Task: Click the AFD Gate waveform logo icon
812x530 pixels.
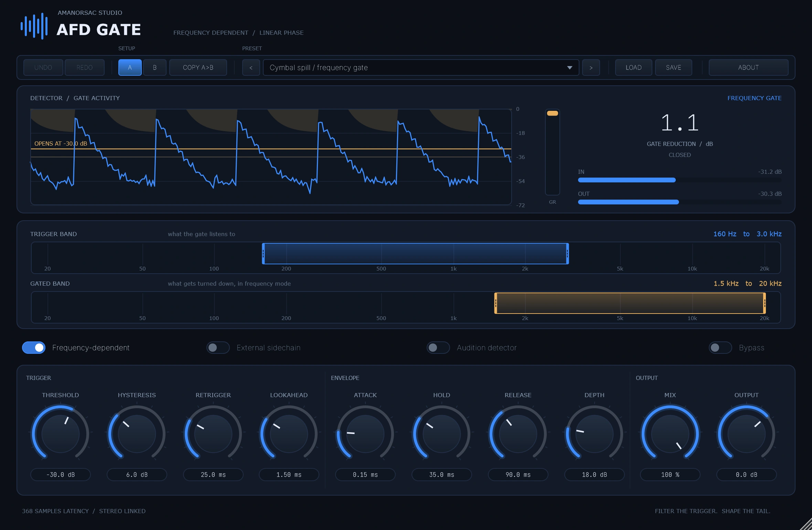Action: click(x=34, y=26)
